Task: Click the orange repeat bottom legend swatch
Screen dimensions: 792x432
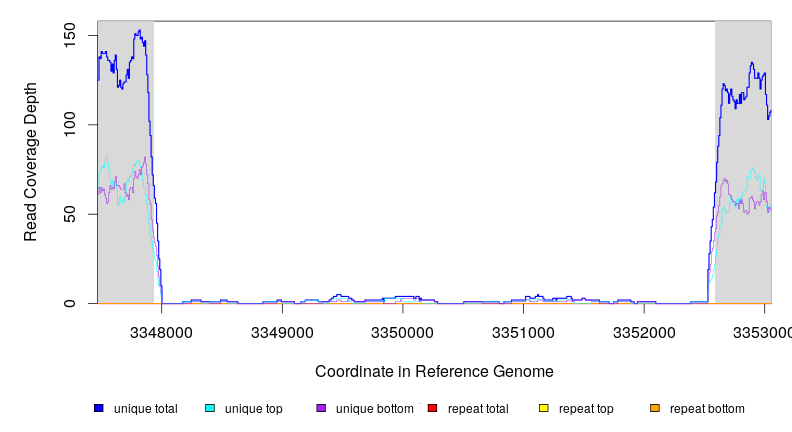Action: 655,409
